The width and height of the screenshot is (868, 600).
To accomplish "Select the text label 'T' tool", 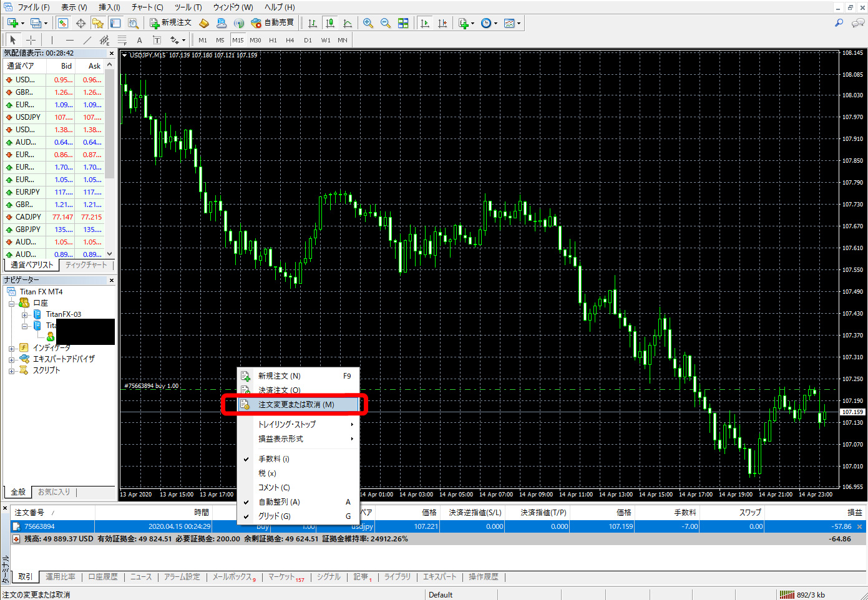I will point(157,40).
